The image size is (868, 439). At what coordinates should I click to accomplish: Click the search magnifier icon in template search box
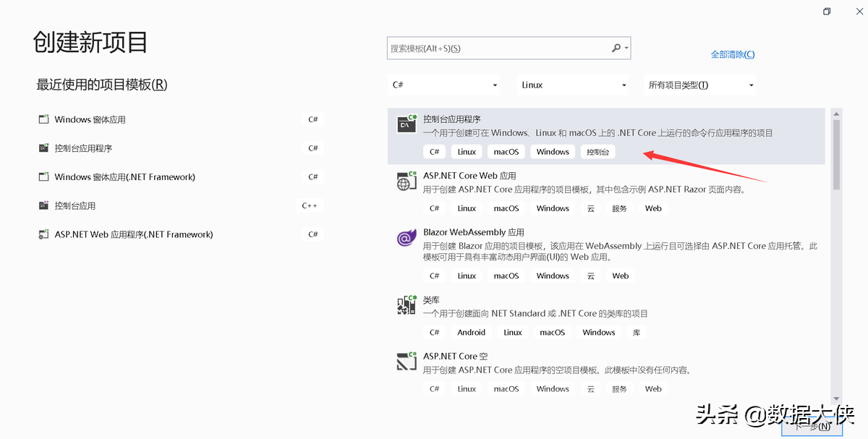point(616,48)
